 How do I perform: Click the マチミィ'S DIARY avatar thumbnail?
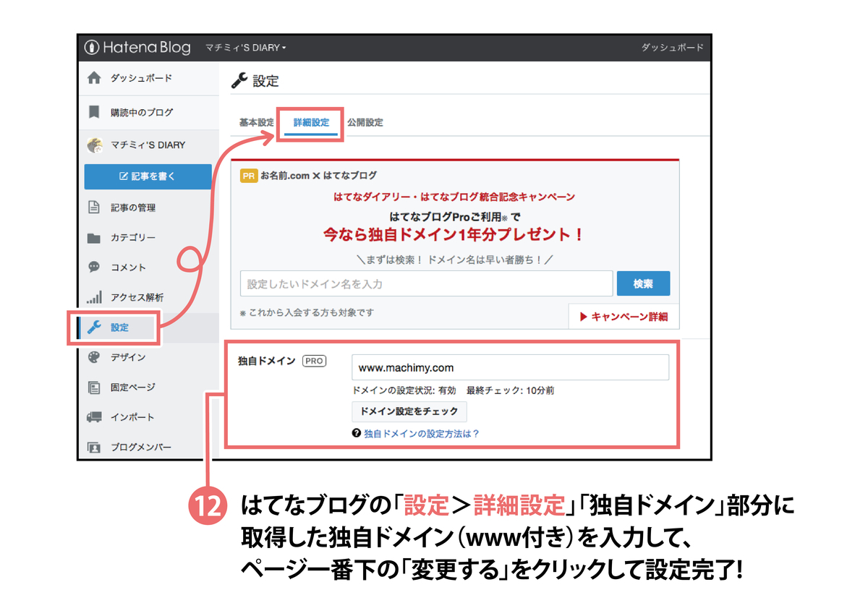pos(94,145)
